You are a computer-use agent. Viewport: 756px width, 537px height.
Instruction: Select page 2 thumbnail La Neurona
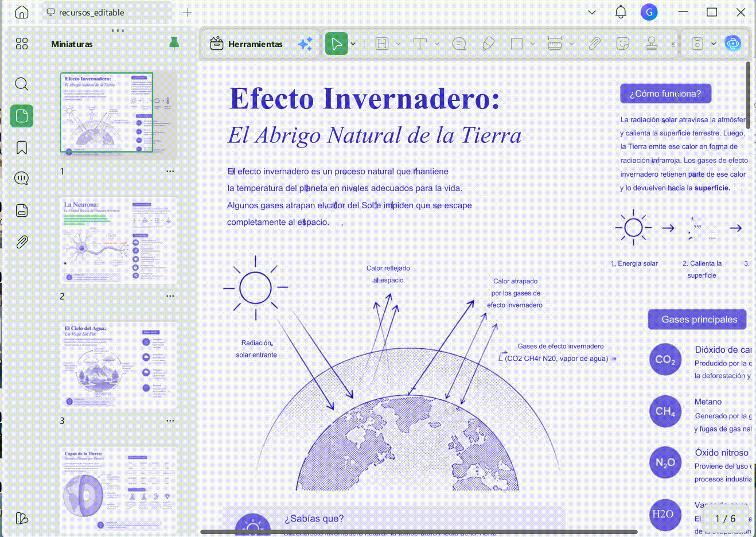click(119, 240)
